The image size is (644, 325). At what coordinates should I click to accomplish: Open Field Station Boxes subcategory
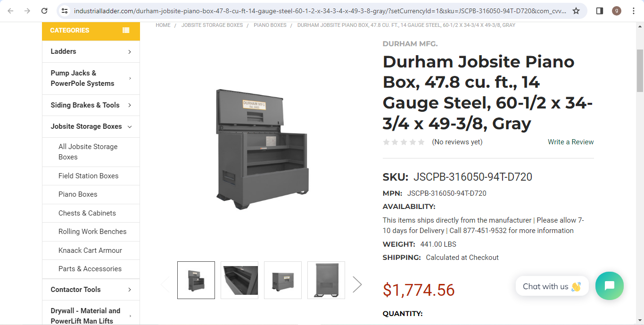(x=89, y=176)
